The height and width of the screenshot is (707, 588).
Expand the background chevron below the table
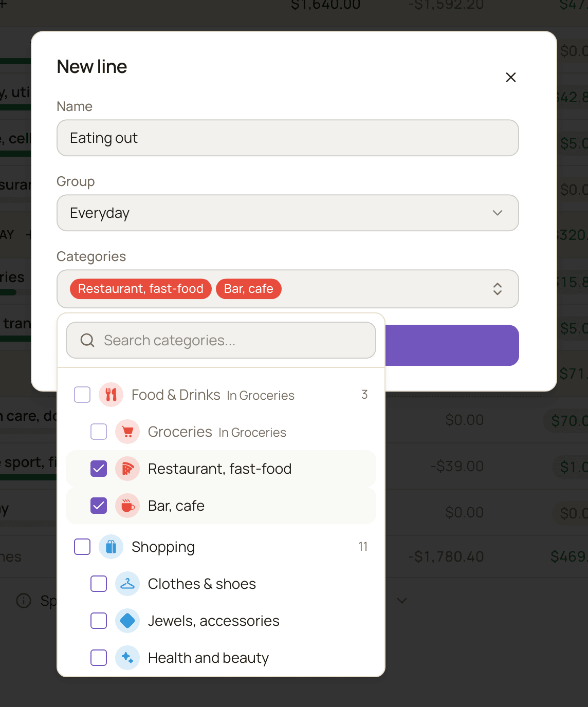(x=402, y=600)
